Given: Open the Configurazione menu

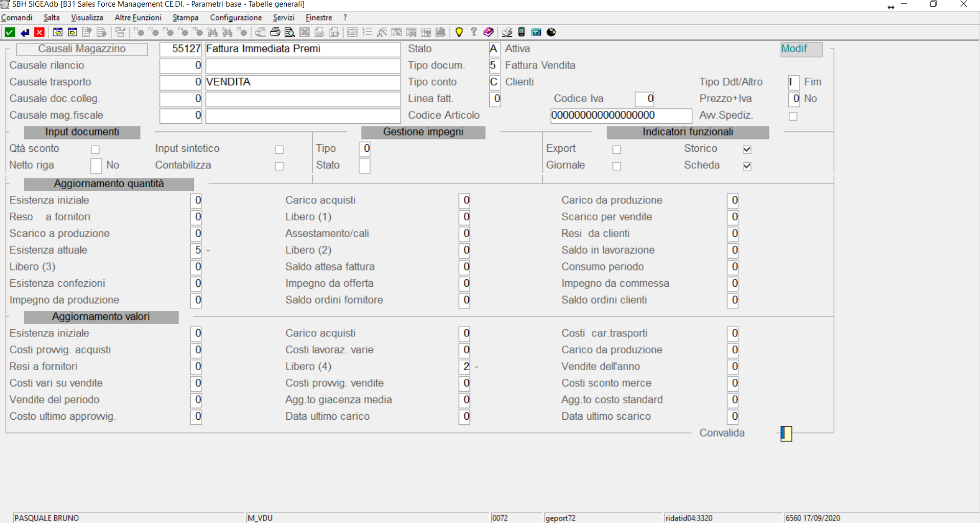Looking at the screenshot, I should [236, 17].
